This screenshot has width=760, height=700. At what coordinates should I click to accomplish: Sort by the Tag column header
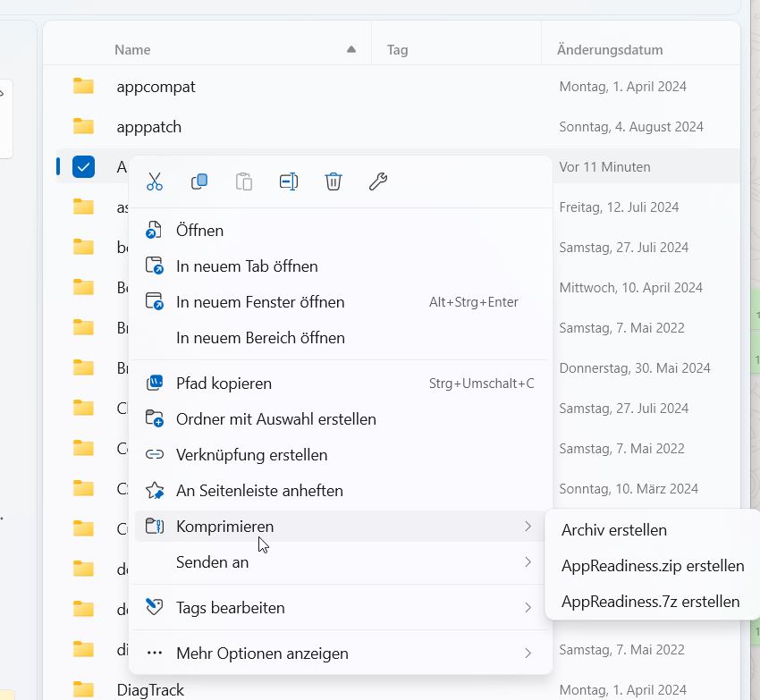397,49
